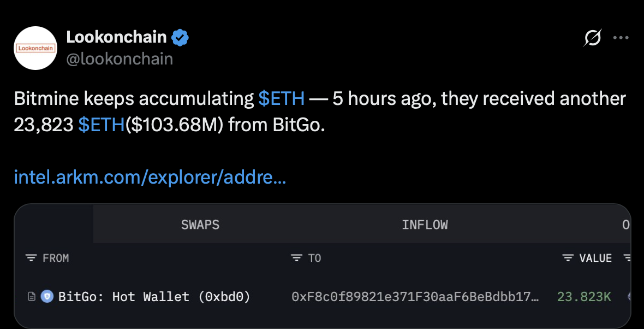644x329 pixels.
Task: Click the Grok icon on the post
Action: [x=593, y=38]
